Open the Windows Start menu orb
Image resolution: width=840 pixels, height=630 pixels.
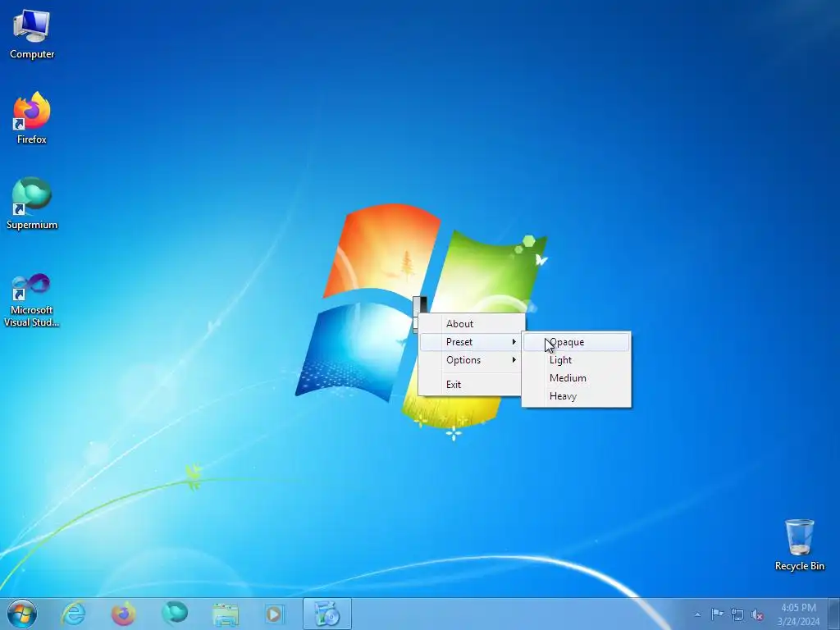[x=22, y=614]
